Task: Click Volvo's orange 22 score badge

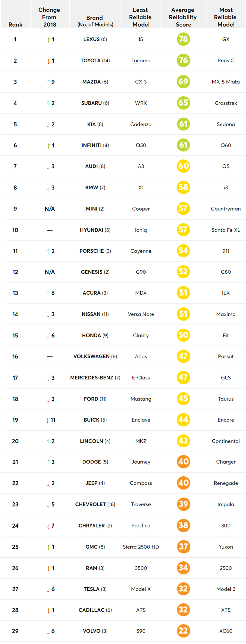Action: point(183,631)
